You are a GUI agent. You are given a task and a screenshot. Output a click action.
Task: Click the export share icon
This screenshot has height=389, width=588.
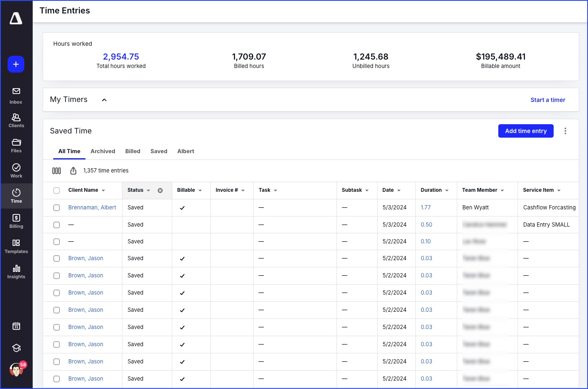[73, 171]
